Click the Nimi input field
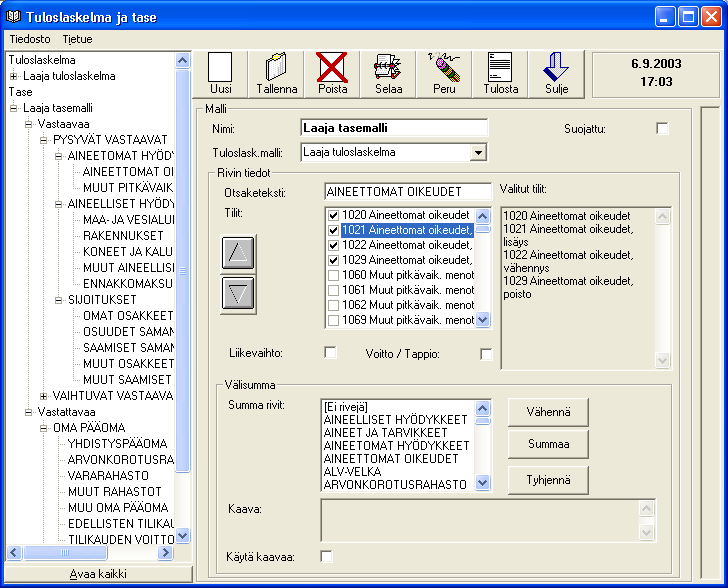Viewport: 728px width, 588px height. click(394, 128)
